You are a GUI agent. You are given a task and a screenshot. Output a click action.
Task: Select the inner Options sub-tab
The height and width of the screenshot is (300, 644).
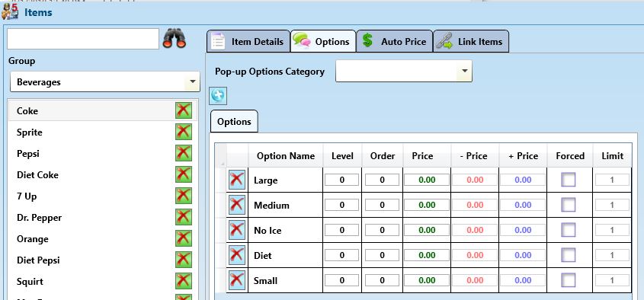tap(234, 122)
